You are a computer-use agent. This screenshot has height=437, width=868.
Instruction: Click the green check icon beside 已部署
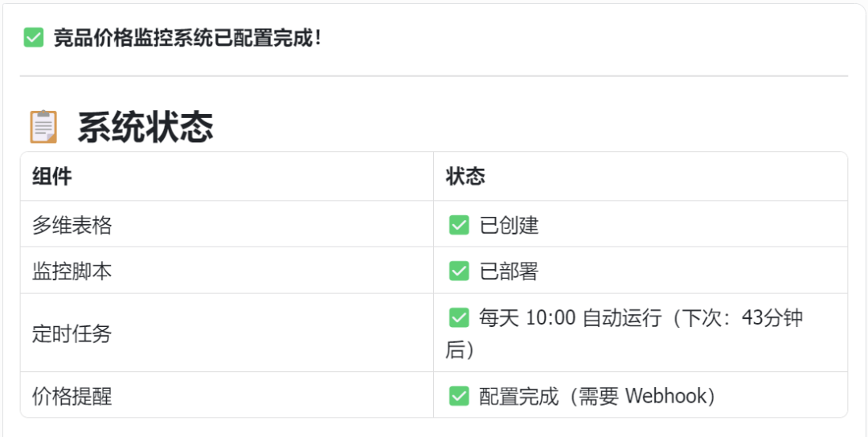coord(459,272)
